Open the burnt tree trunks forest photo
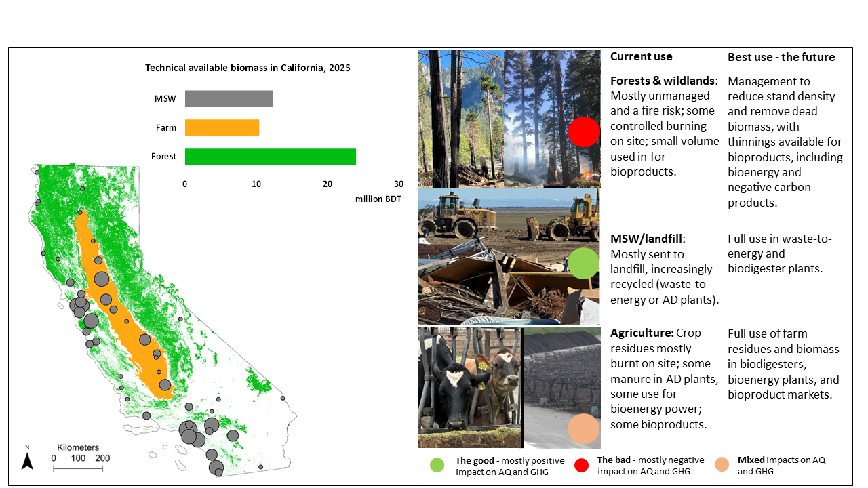The width and height of the screenshot is (868, 488). click(x=460, y=119)
